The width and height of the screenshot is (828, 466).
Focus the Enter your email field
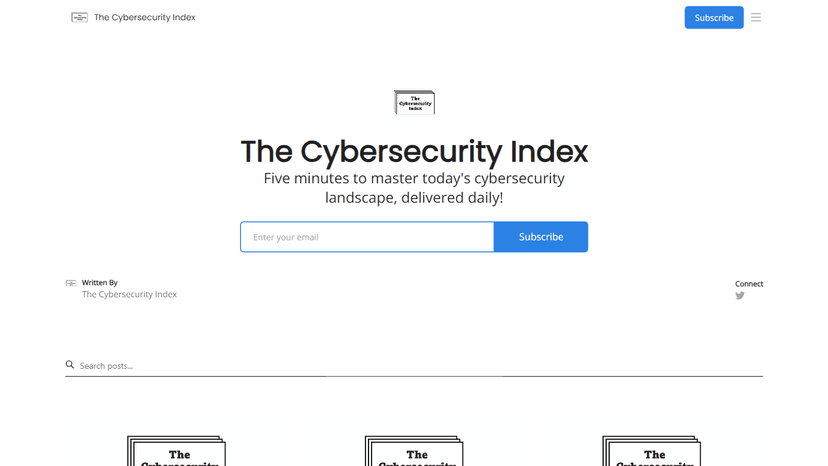(x=367, y=237)
